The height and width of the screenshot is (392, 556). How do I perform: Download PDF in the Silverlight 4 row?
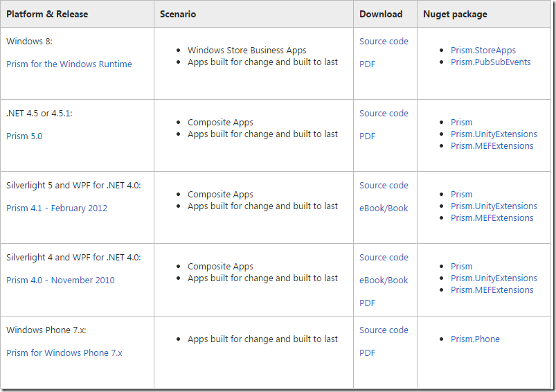(x=367, y=303)
